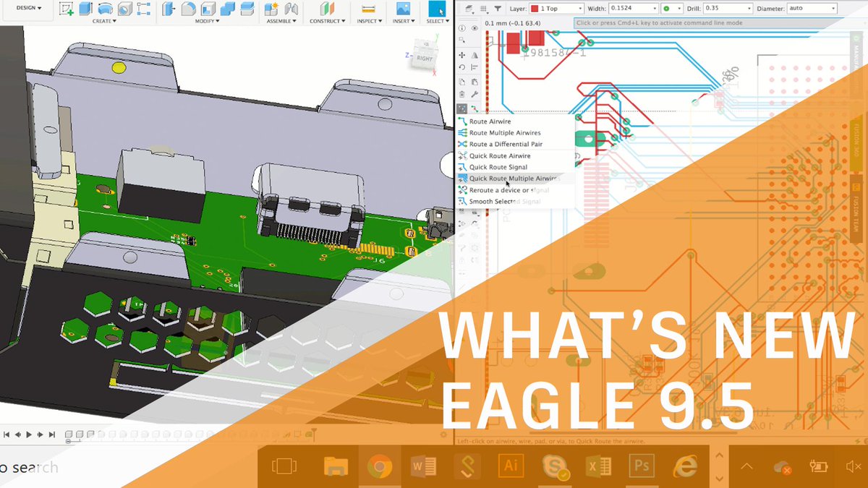The height and width of the screenshot is (488, 868).
Task: Click the Insert image icon
Action: [403, 9]
